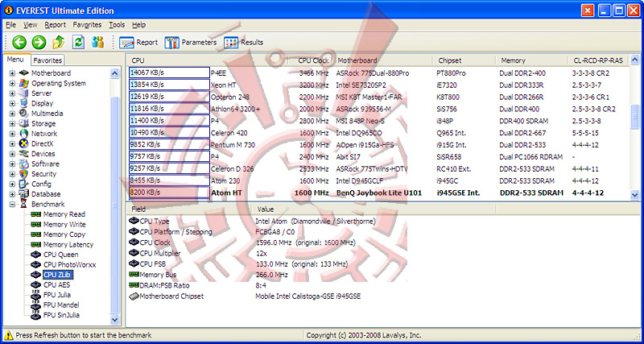This screenshot has width=644, height=344.
Task: Collapse the Benchmark node
Action: [12, 205]
